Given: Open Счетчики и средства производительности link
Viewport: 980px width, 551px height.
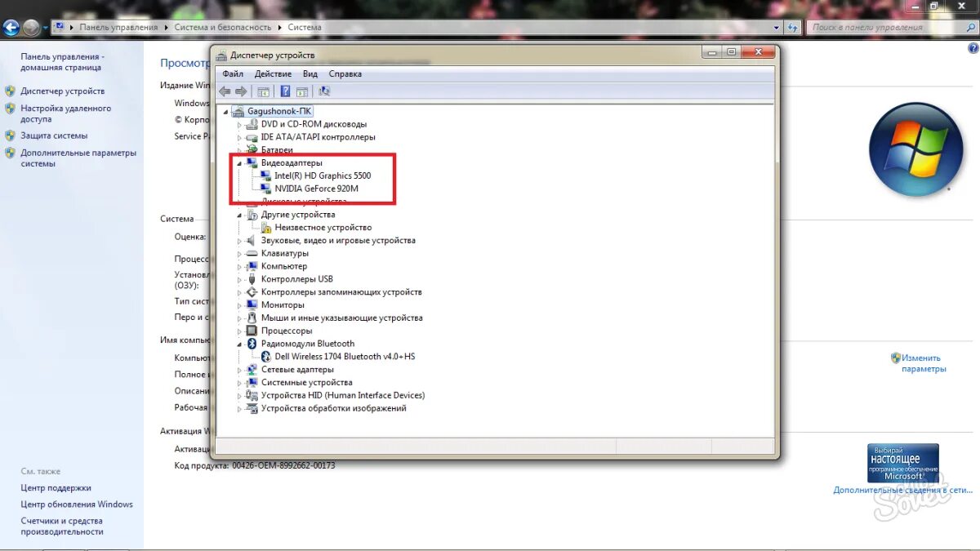Looking at the screenshot, I should 62,526.
